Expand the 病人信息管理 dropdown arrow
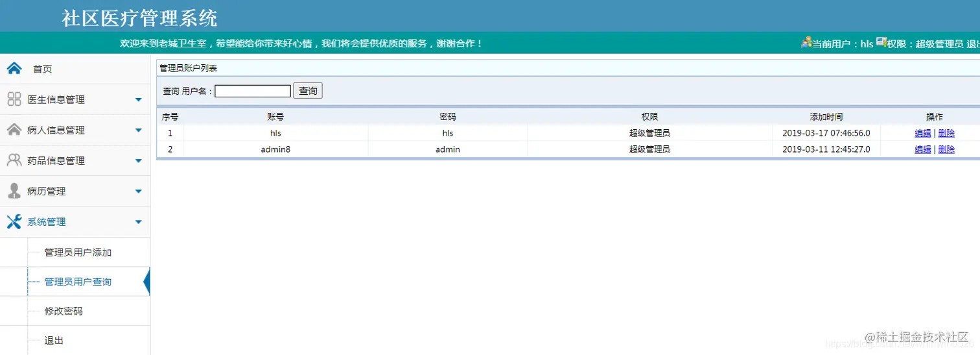 (x=138, y=130)
